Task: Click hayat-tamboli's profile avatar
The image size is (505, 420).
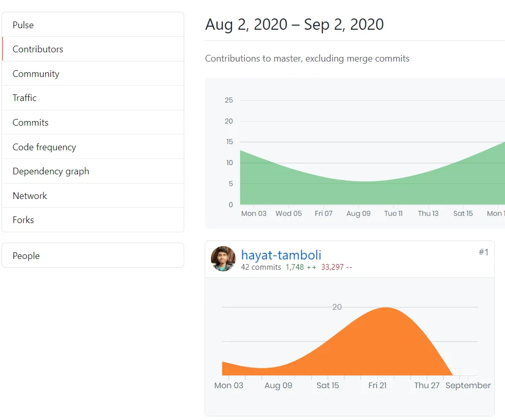Action: [x=223, y=259]
